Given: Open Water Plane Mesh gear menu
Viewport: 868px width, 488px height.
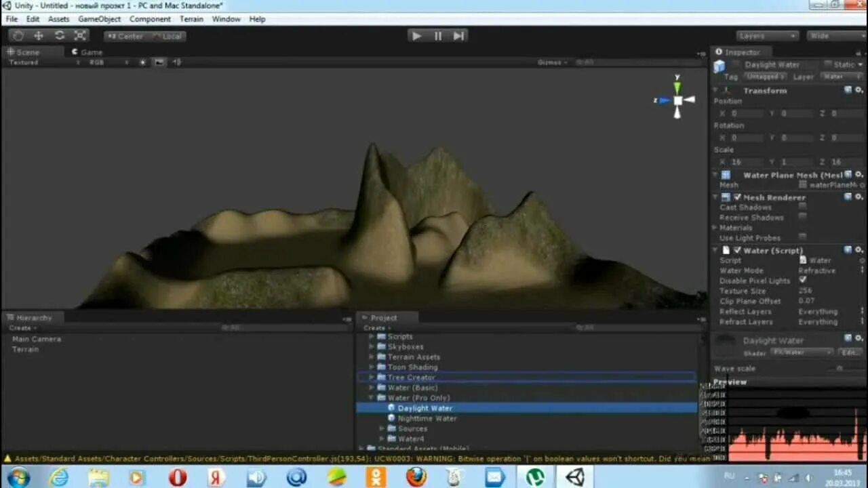Looking at the screenshot, I should click(x=858, y=174).
